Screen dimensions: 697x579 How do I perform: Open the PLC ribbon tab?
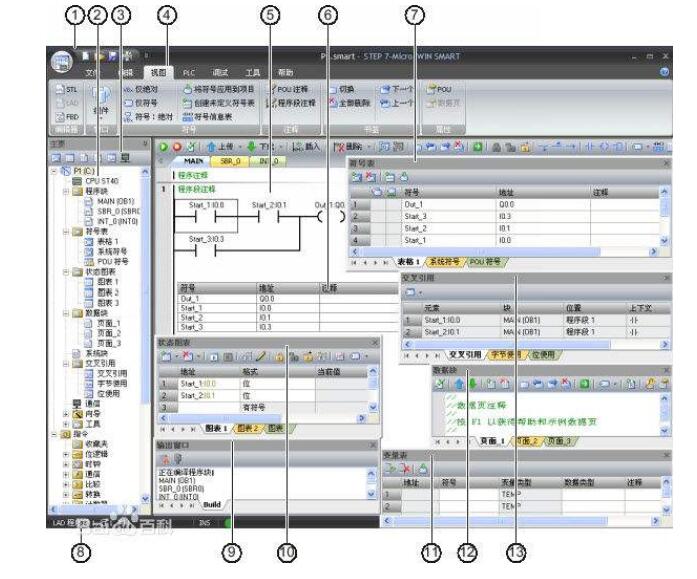[x=189, y=72]
